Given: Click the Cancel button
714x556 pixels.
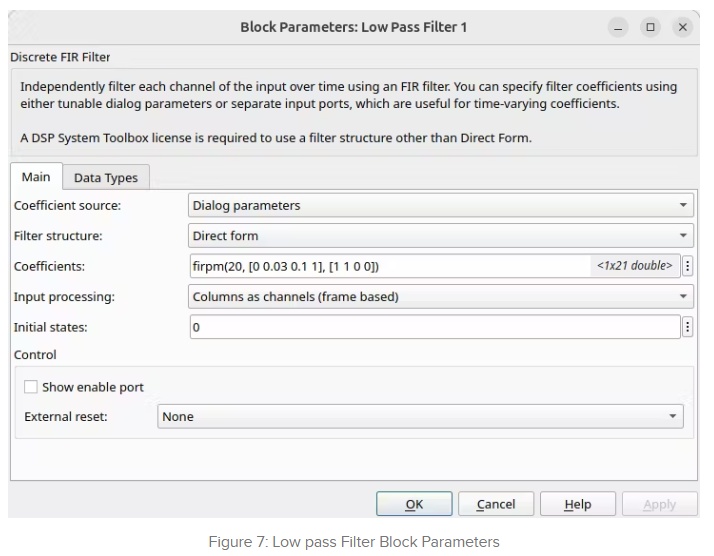Looking at the screenshot, I should (496, 505).
